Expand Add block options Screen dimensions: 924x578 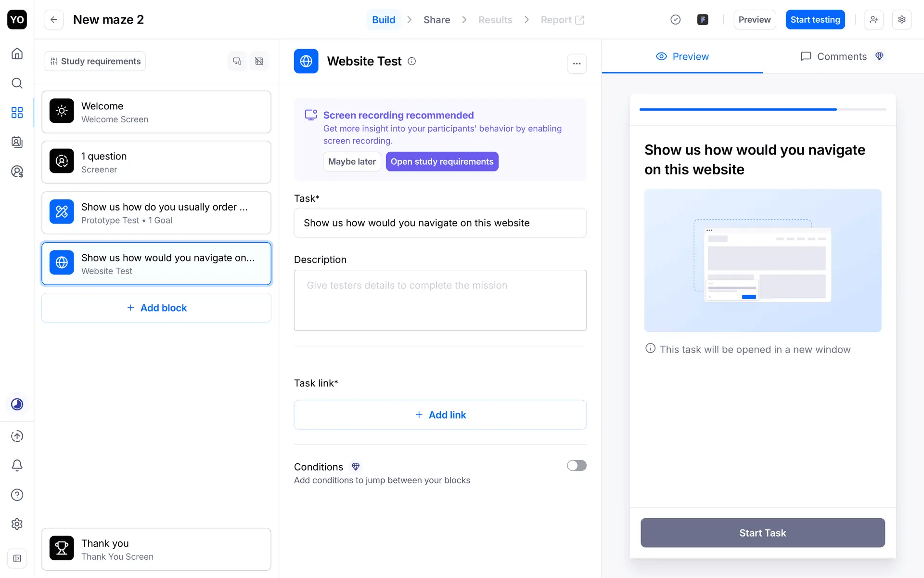[156, 308]
